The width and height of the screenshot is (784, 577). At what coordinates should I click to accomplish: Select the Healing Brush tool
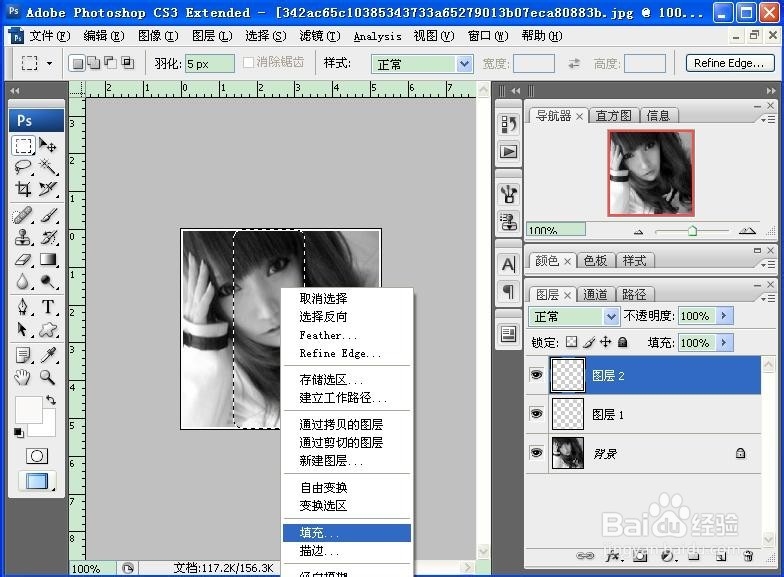coord(23,216)
